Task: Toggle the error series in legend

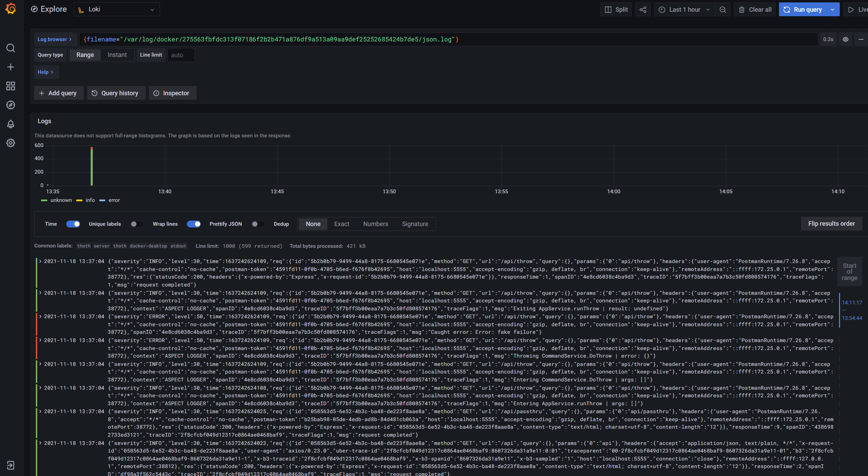Action: tap(110, 200)
